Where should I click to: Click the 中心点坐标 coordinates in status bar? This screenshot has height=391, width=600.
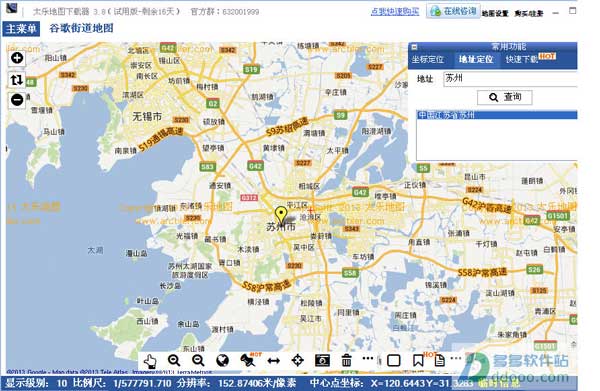tap(391, 383)
